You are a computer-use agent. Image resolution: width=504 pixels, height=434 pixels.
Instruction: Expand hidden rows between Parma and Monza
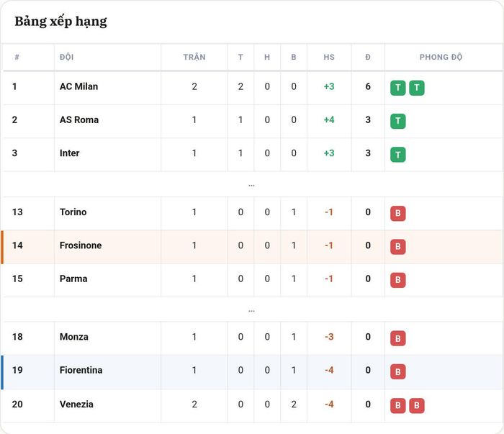tap(251, 311)
